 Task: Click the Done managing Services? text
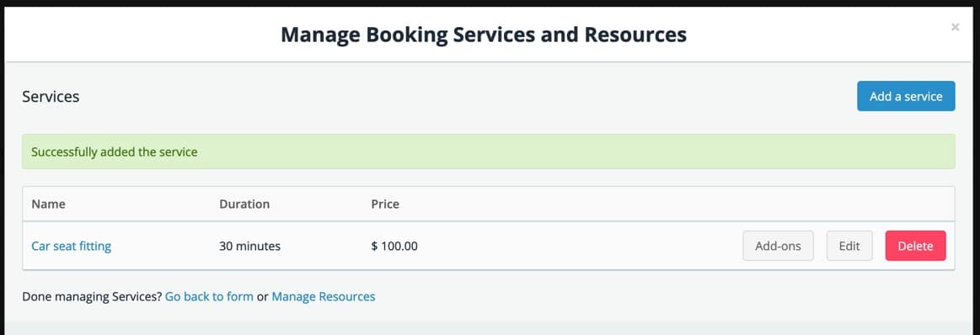pos(92,296)
